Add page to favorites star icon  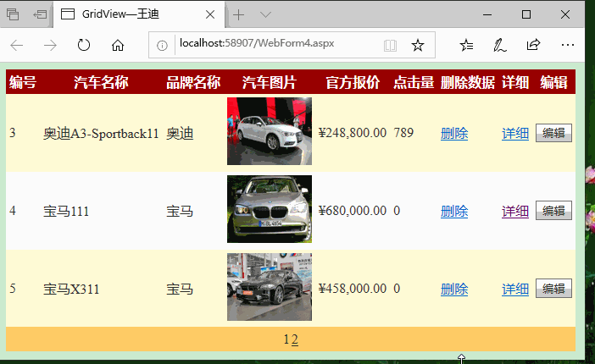click(x=417, y=46)
